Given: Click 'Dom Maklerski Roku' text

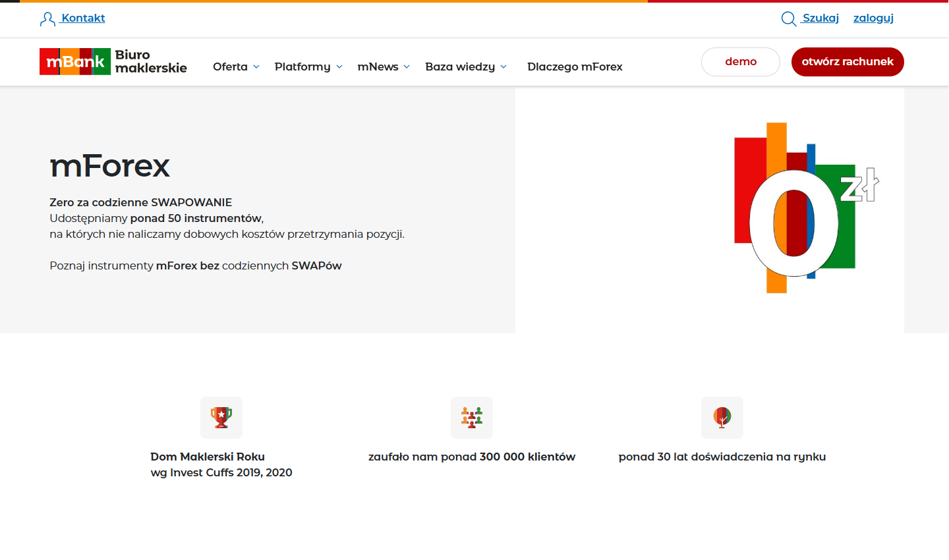Looking at the screenshot, I should point(208,457).
